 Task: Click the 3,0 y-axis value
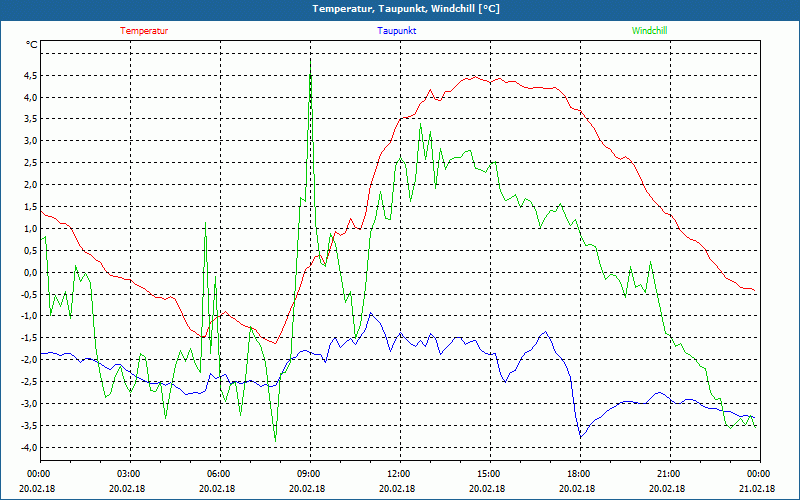pos(30,141)
